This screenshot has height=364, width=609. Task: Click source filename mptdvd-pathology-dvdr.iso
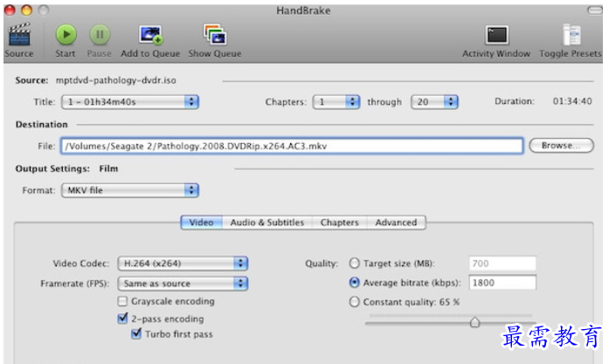115,80
